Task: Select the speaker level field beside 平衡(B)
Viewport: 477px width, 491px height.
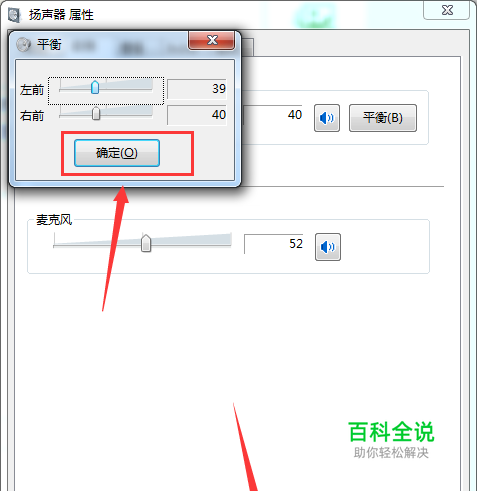Action: pyautogui.click(x=273, y=115)
